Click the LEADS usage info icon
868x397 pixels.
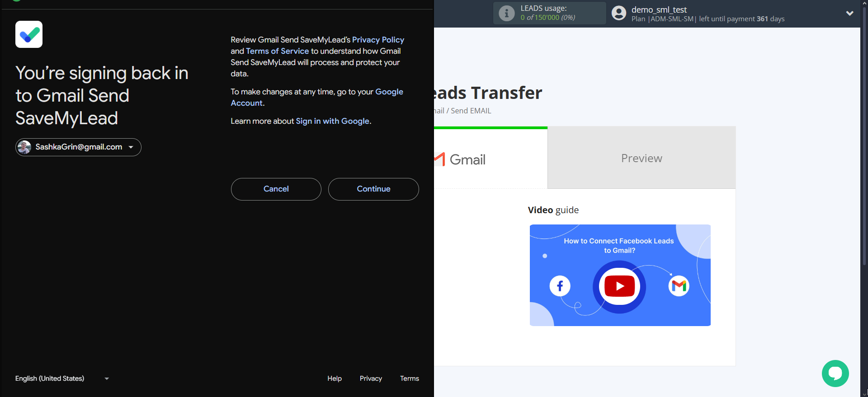click(x=506, y=14)
